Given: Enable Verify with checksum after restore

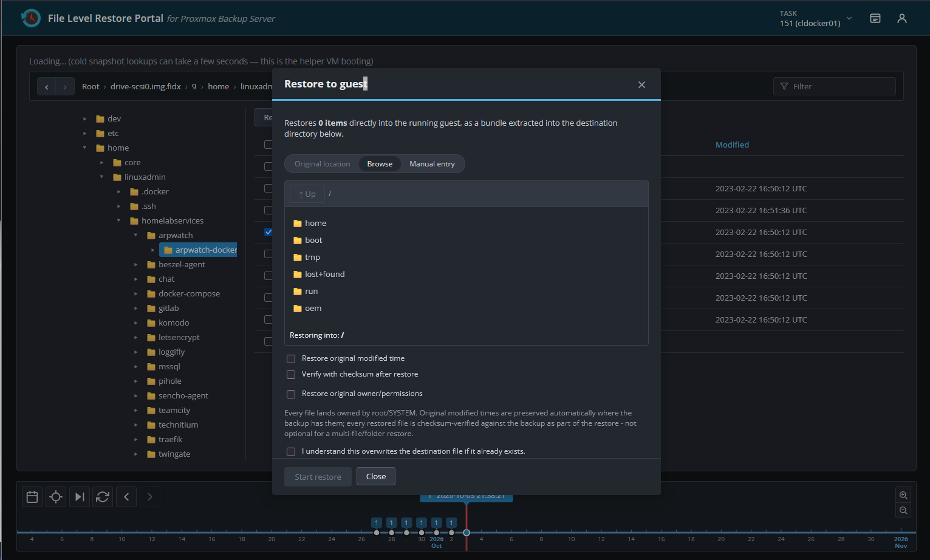Looking at the screenshot, I should (291, 375).
